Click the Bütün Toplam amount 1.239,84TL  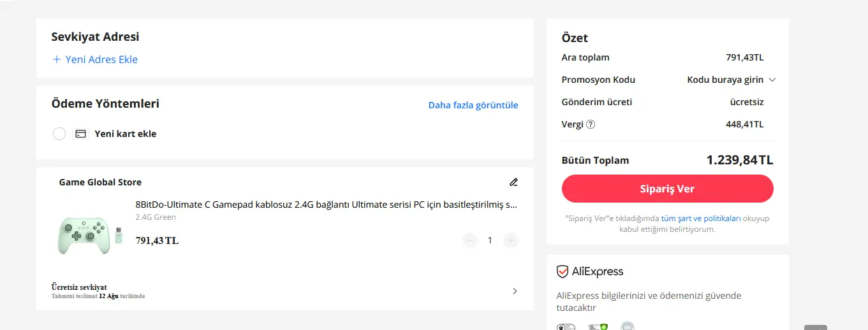[740, 160]
